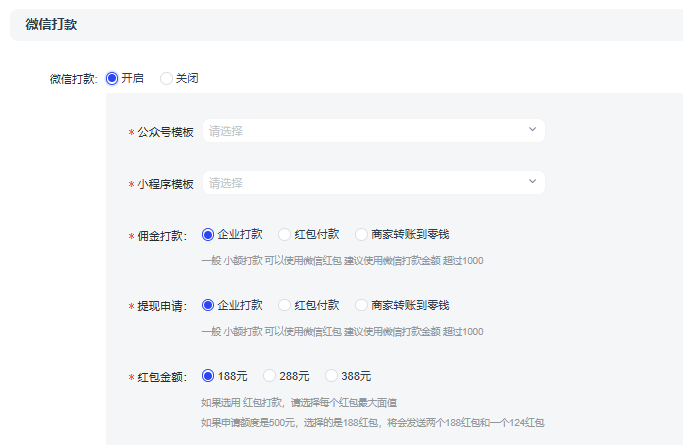The image size is (683, 445).
Task: Set 红包金额 to 388元
Action: [x=332, y=376]
